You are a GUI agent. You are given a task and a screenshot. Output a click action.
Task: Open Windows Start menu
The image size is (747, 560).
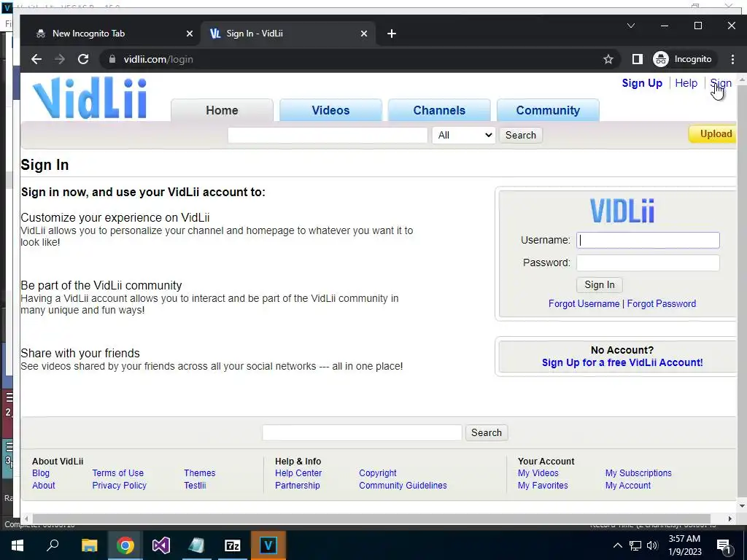[18, 545]
